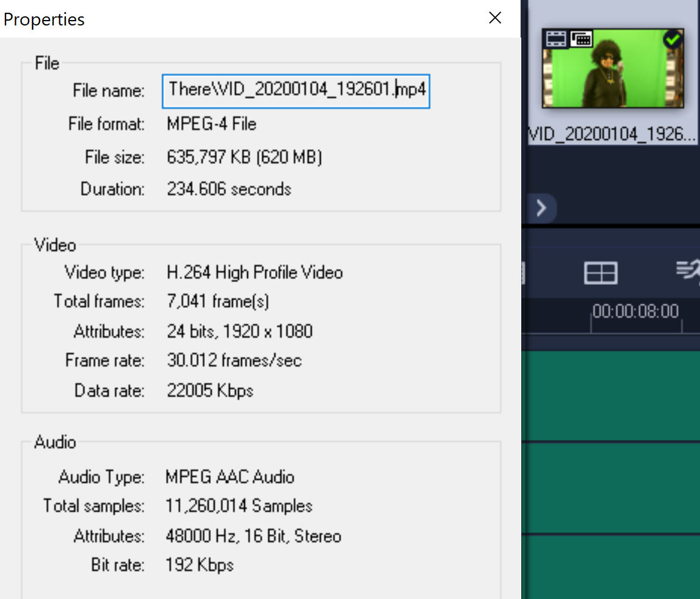The width and height of the screenshot is (700, 599).
Task: Click the Duration value in the Properties dialog
Action: click(229, 189)
